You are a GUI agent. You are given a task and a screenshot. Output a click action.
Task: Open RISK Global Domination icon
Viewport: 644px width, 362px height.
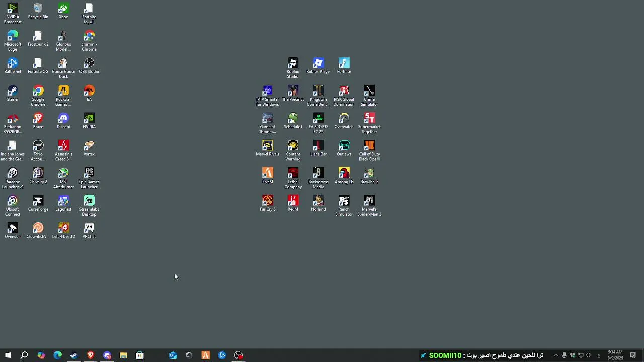[344, 96]
